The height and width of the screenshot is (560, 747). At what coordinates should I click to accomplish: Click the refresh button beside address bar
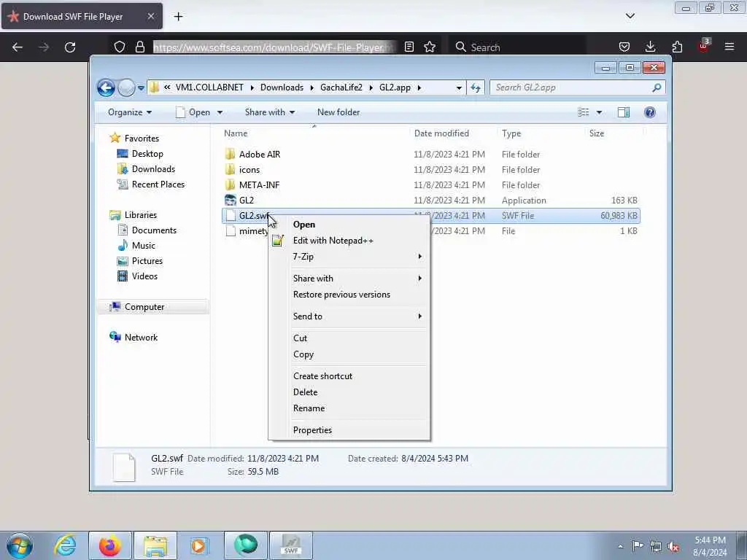[476, 87]
